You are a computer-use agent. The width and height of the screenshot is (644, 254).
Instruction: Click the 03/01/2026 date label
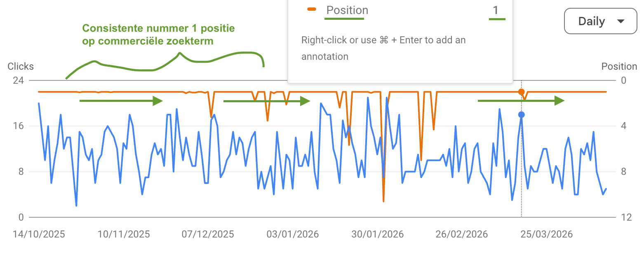click(293, 234)
